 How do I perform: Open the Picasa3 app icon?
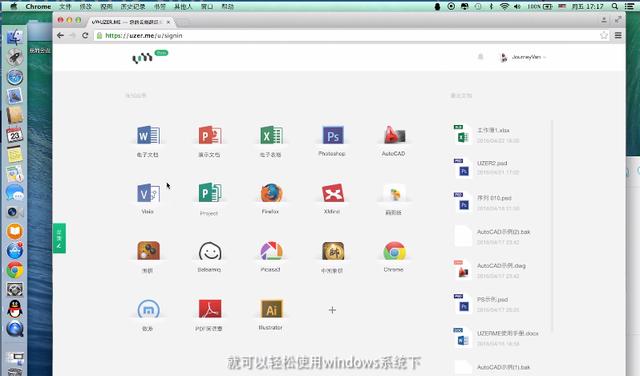click(271, 251)
